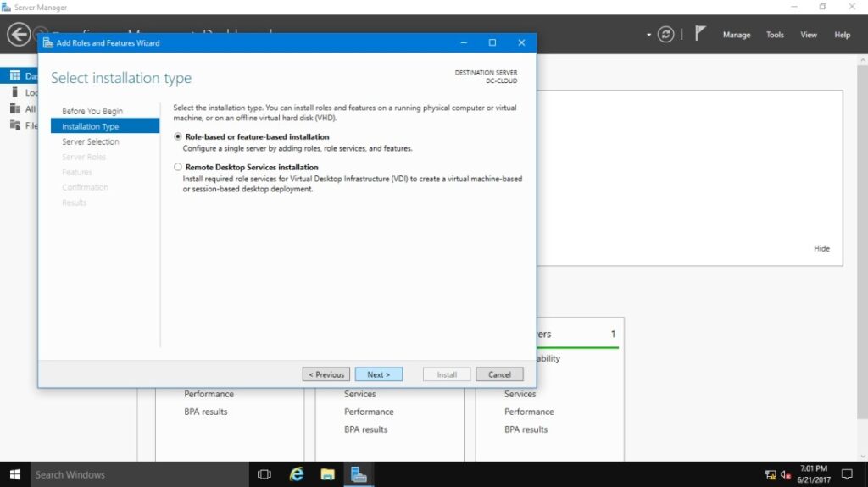Open File Explorer from taskbar
This screenshot has height=487, width=868.
pos(328,474)
